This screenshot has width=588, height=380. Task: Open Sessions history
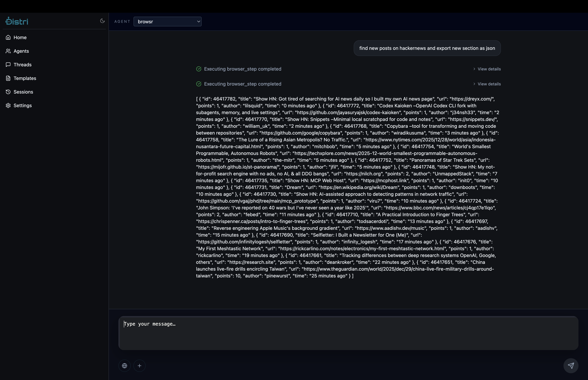point(23,92)
